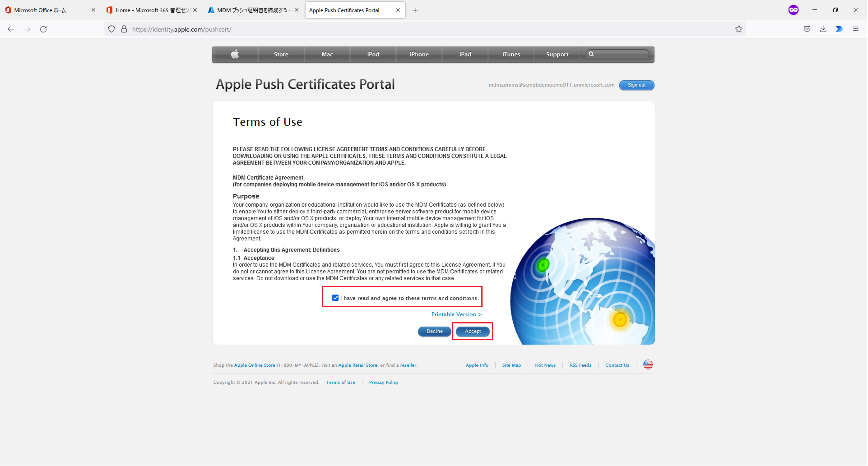Screen dimensions: 868x466
Task: Click the Decline button
Action: [435, 331]
